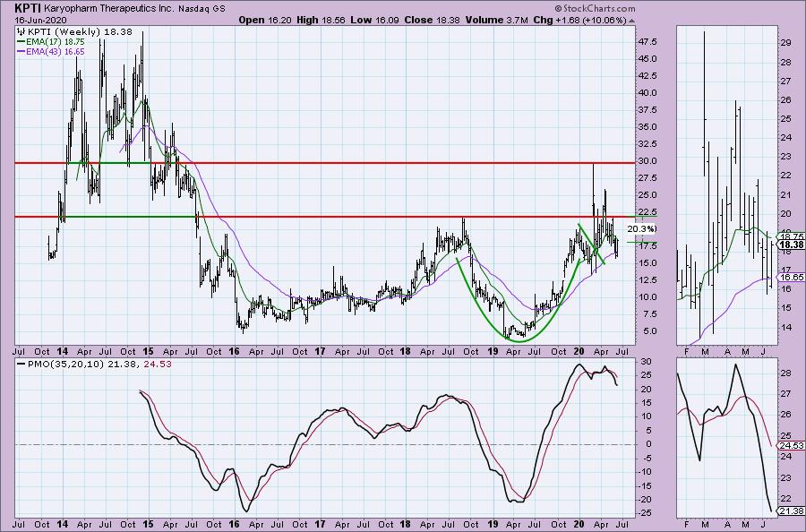Select the Karyopharm Therapeutics Inc. company name
This screenshot has width=806, height=532.
tap(109, 9)
